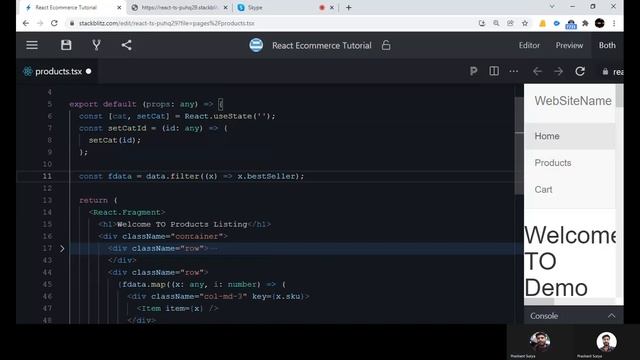The height and width of the screenshot is (360, 640).
Task: Open the editor more options ellipsis
Action: pyautogui.click(x=514, y=71)
